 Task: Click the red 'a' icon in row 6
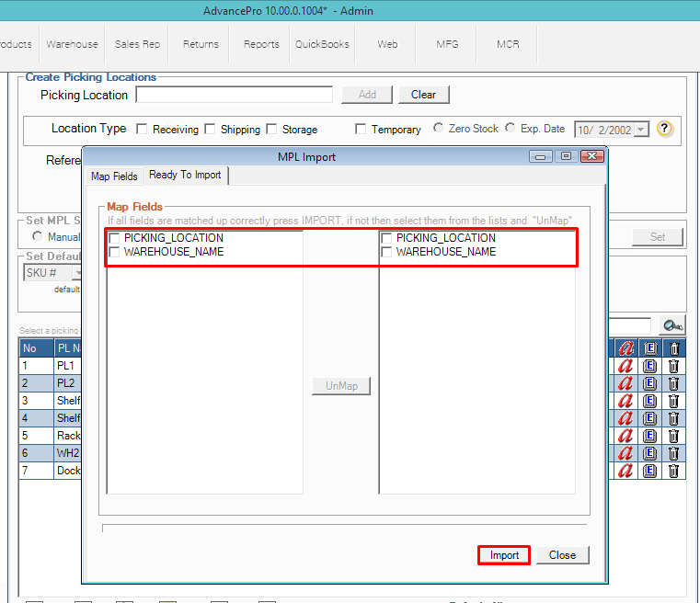coord(626,453)
